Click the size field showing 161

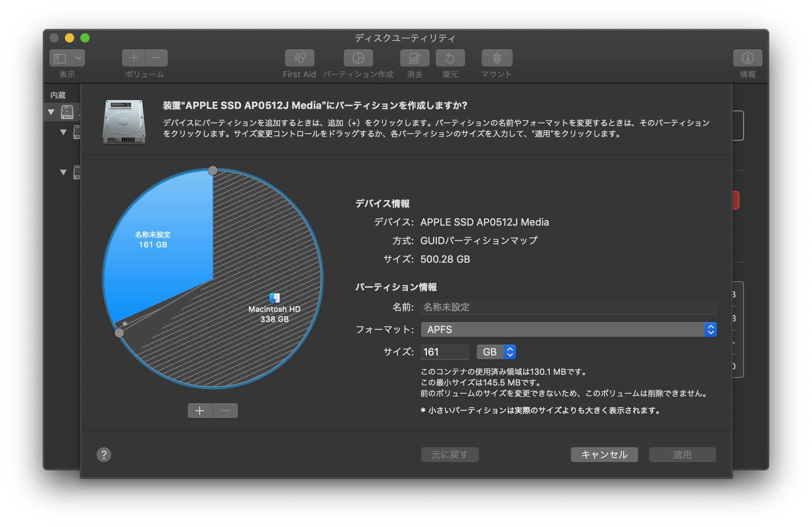444,352
